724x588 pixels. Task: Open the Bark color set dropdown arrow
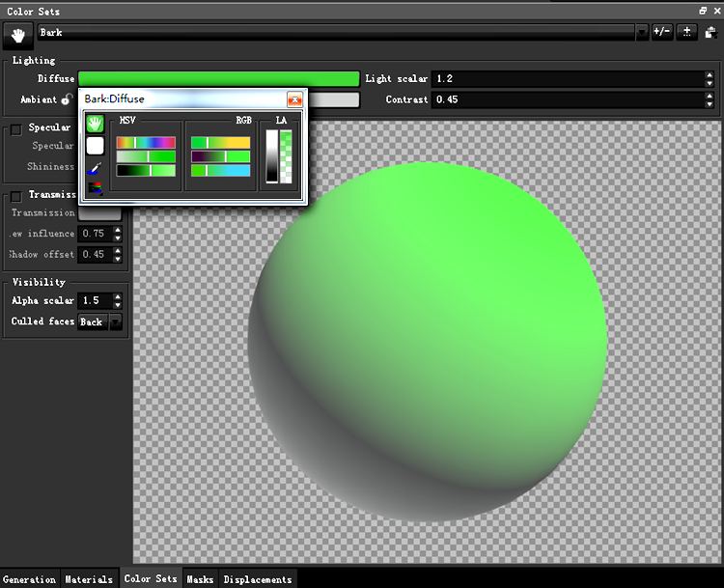click(642, 32)
